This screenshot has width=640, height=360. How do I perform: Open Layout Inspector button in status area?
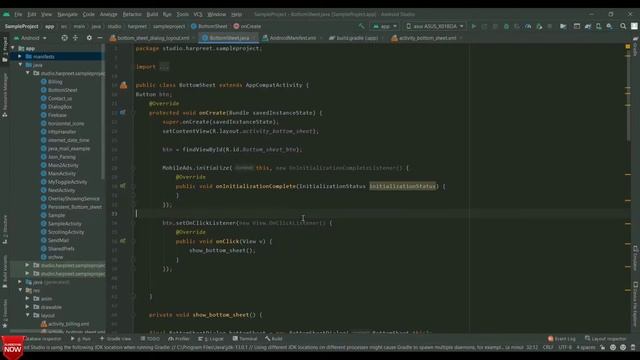point(605,339)
